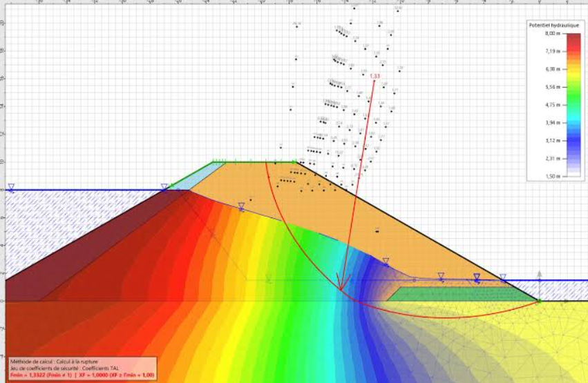
Task: Select the 5,56 m legend value
Action: [552, 87]
